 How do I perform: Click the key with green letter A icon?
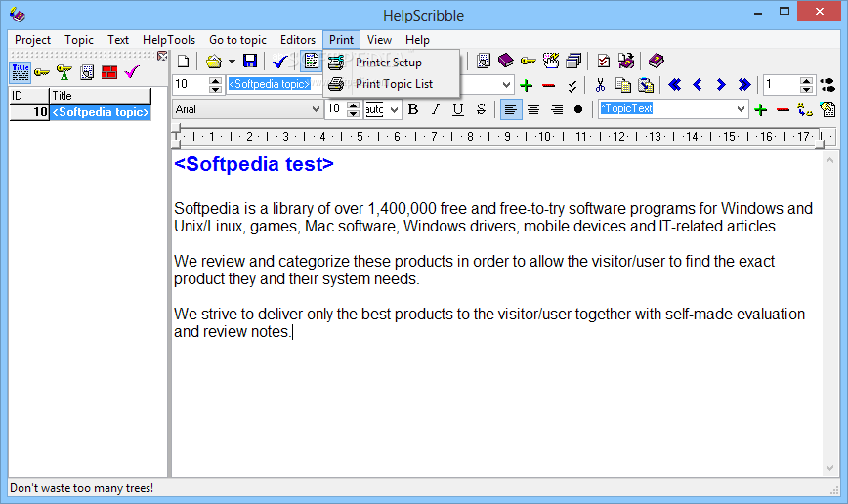[x=64, y=72]
